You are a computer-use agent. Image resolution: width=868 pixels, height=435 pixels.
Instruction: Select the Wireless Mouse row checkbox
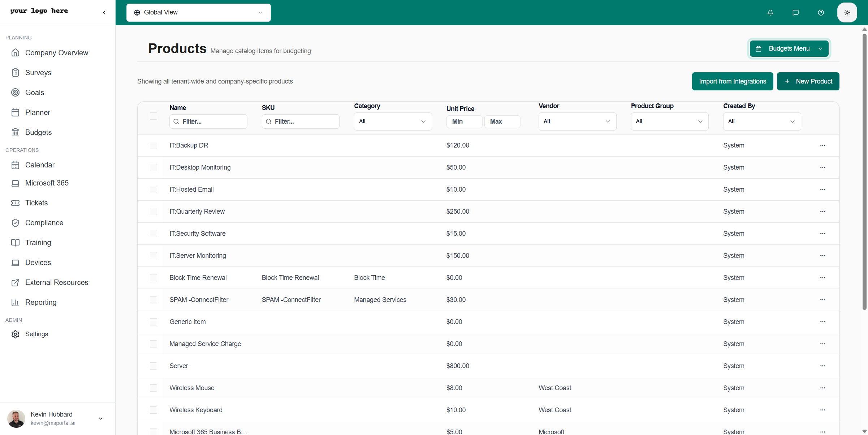[154, 388]
